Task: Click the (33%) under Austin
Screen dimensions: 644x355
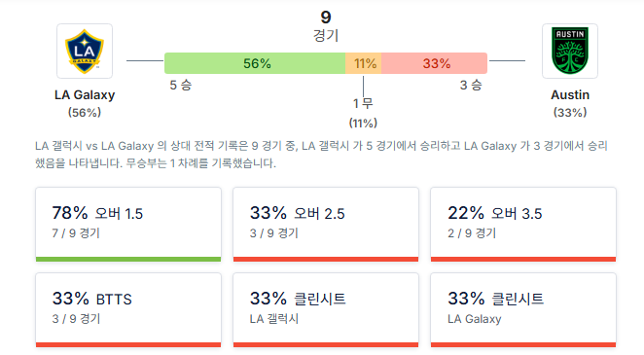Action: [x=570, y=113]
